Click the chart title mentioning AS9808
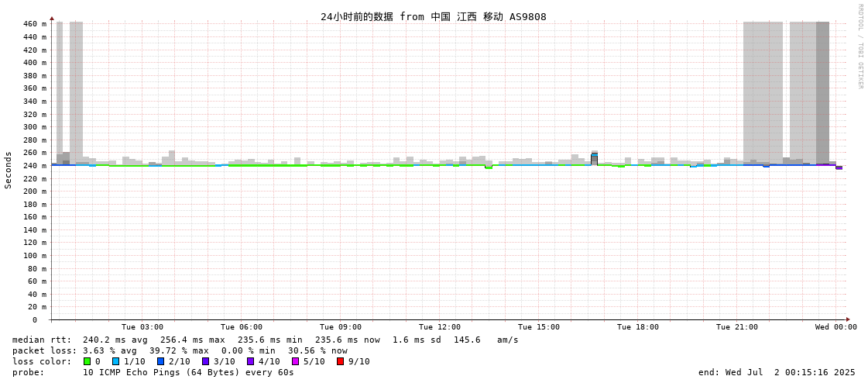The width and height of the screenshot is (868, 383). coord(434,16)
